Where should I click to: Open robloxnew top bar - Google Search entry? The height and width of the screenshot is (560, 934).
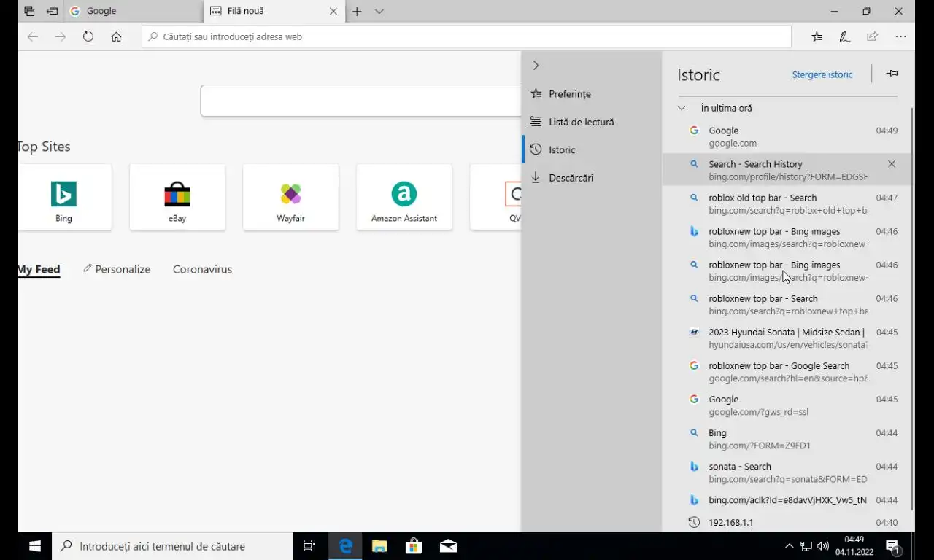787,371
